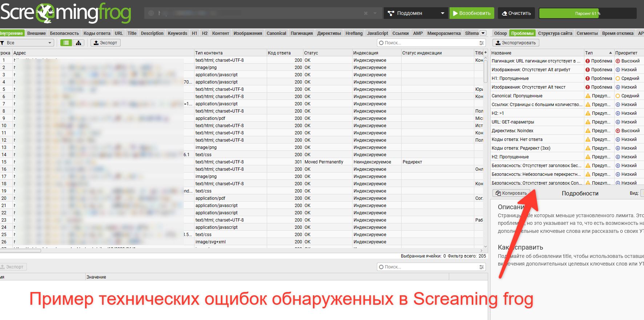
Task: Click medium priority icon in H1: Пропущенные row
Action: click(618, 78)
